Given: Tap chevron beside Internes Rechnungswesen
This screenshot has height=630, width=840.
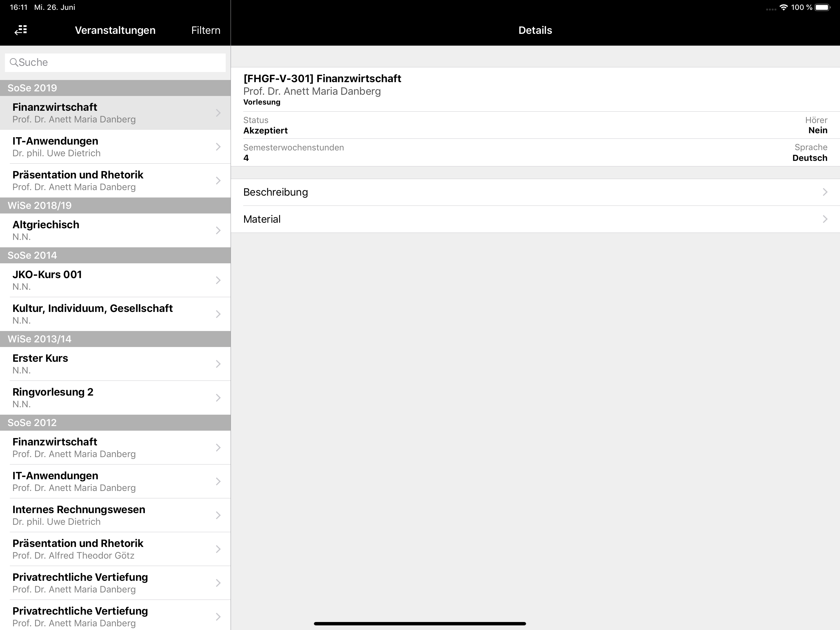Looking at the screenshot, I should tap(218, 515).
